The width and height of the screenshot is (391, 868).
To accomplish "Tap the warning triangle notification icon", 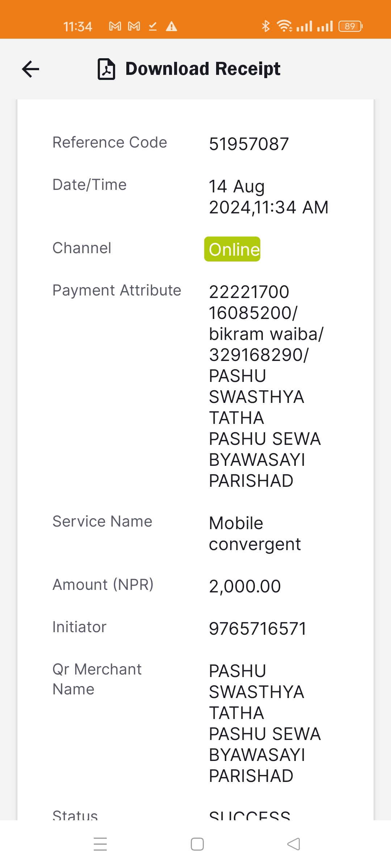I will click(172, 26).
